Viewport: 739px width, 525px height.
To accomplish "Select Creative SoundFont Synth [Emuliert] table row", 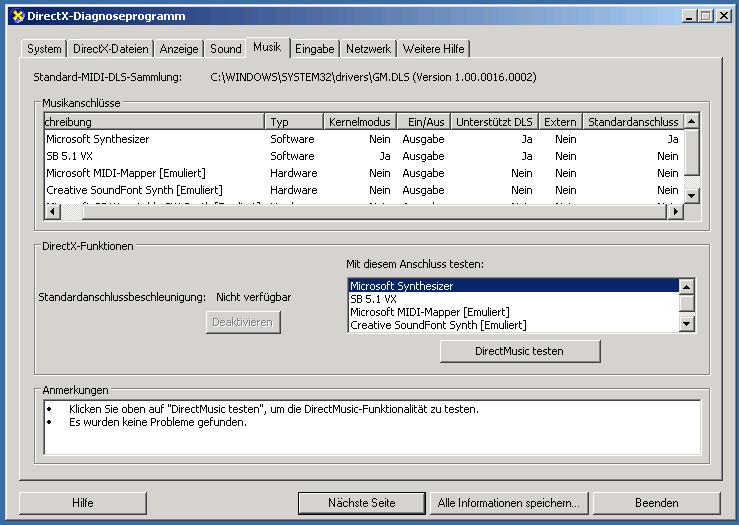I will [x=364, y=190].
